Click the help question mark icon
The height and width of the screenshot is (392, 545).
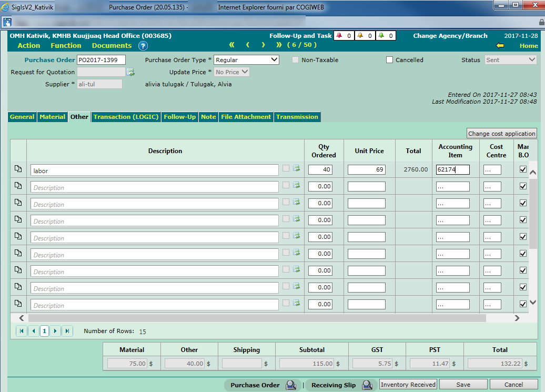click(x=143, y=46)
